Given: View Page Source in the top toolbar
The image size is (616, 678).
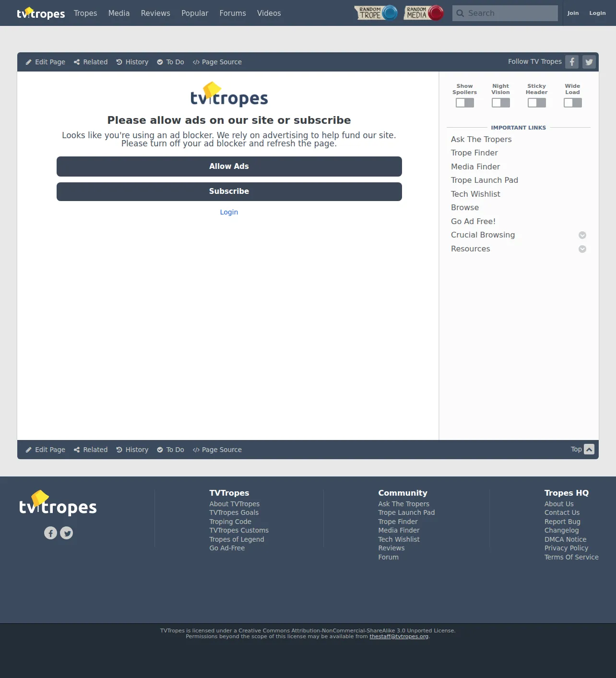Looking at the screenshot, I should click(x=217, y=62).
